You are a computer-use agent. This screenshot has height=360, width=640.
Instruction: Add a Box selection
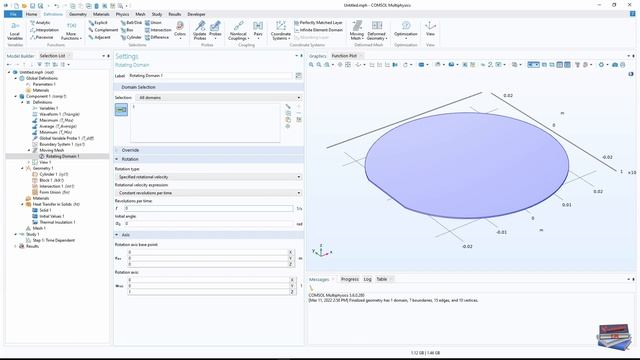coord(127,30)
